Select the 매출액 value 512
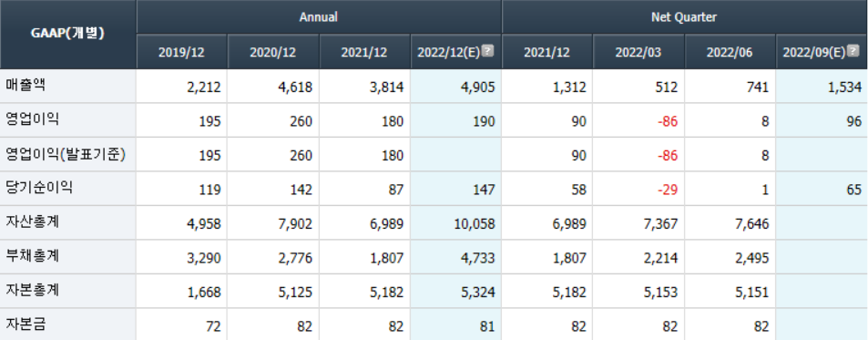The height and width of the screenshot is (340, 868). 666,87
